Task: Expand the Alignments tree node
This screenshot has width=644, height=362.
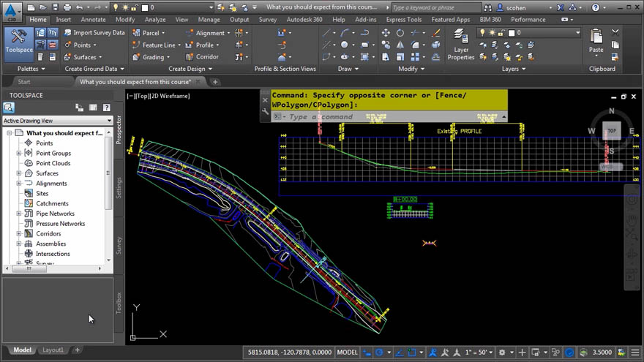Action: click(x=19, y=184)
